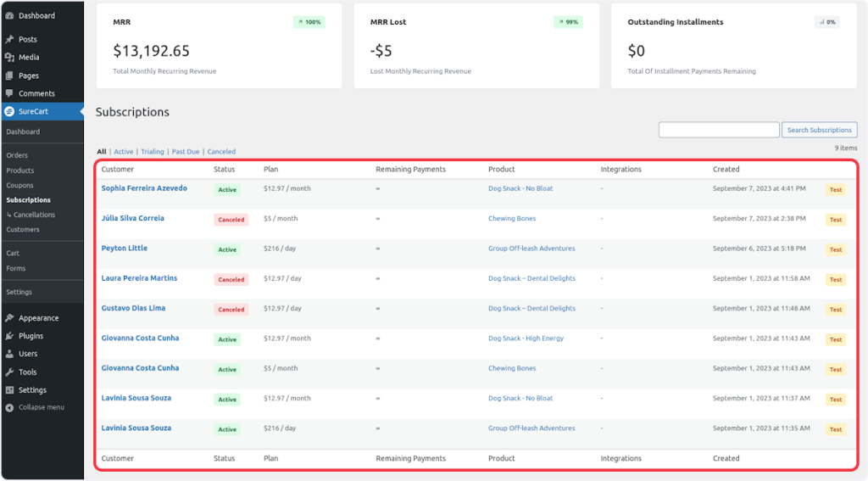Click the Dashboard icon in sidebar
868x481 pixels.
pyautogui.click(x=9, y=15)
